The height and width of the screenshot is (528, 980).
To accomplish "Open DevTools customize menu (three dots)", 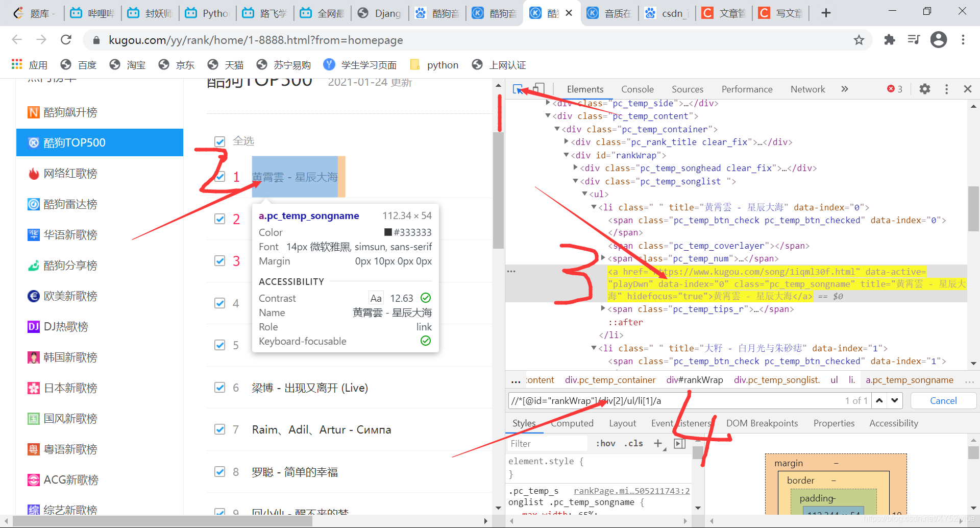I will (x=946, y=89).
